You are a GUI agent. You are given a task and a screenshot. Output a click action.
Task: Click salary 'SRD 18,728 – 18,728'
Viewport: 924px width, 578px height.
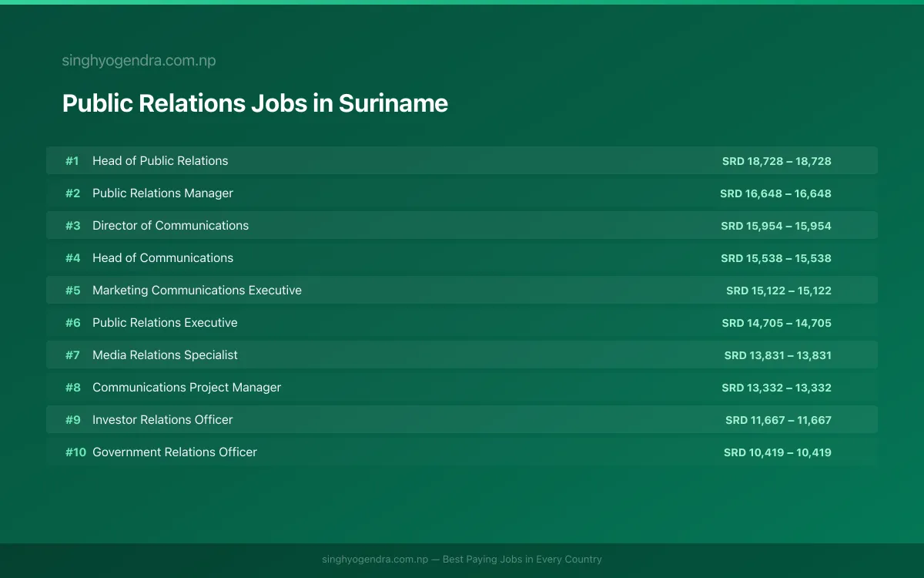(x=777, y=161)
